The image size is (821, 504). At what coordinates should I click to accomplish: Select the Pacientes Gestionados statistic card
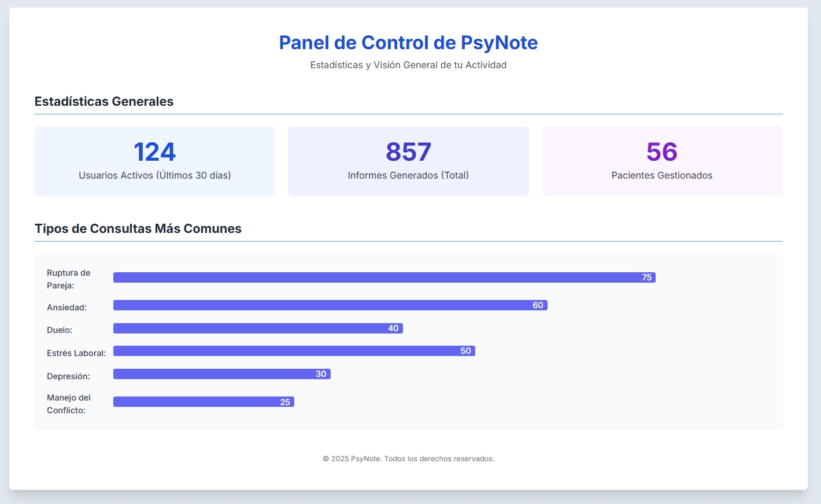click(662, 161)
